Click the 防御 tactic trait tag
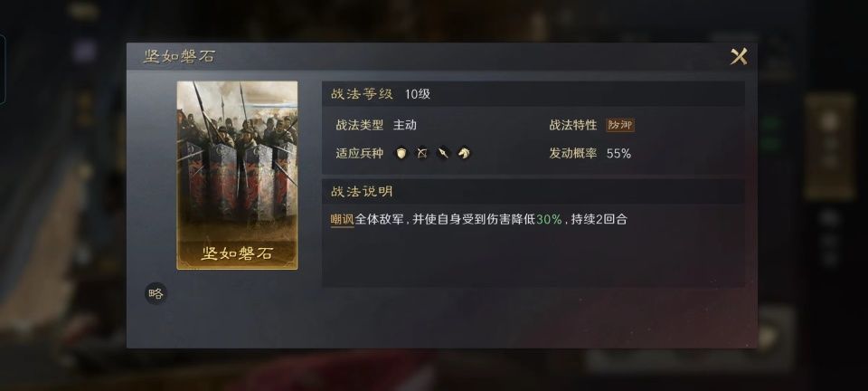Image resolution: width=868 pixels, height=391 pixels. point(620,125)
